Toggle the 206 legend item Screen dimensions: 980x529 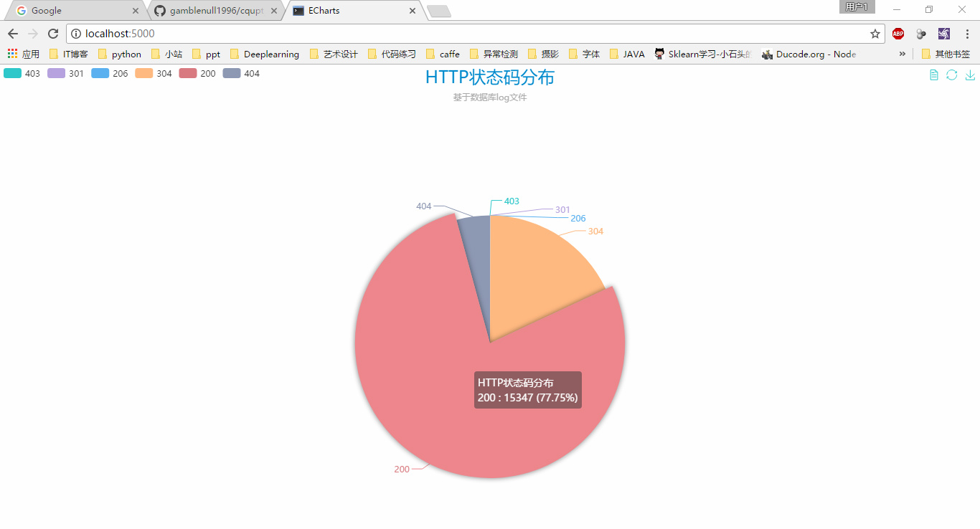point(110,73)
